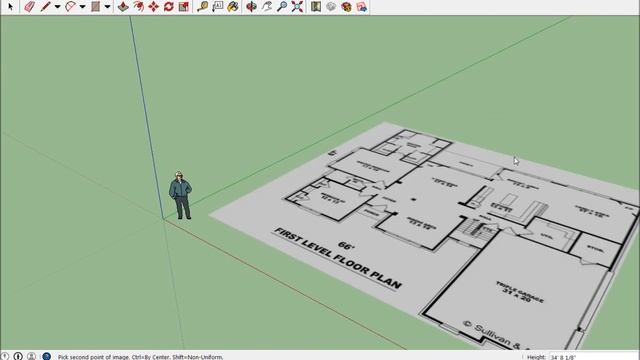Open the Instructor help question icon

[x=47, y=356]
